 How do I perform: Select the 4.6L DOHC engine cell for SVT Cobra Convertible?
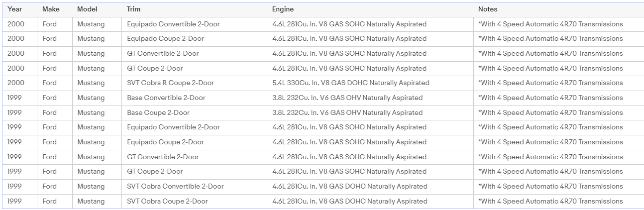tap(349, 187)
